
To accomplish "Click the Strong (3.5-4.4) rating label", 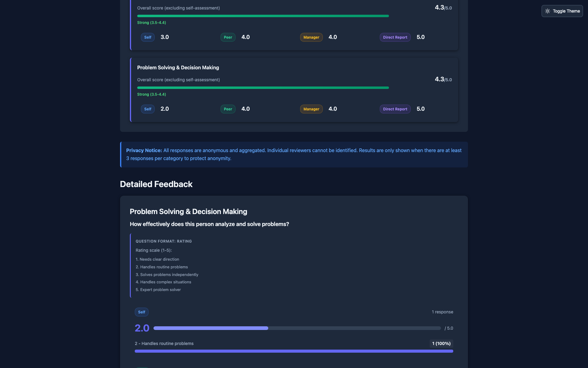I will pyautogui.click(x=151, y=22).
